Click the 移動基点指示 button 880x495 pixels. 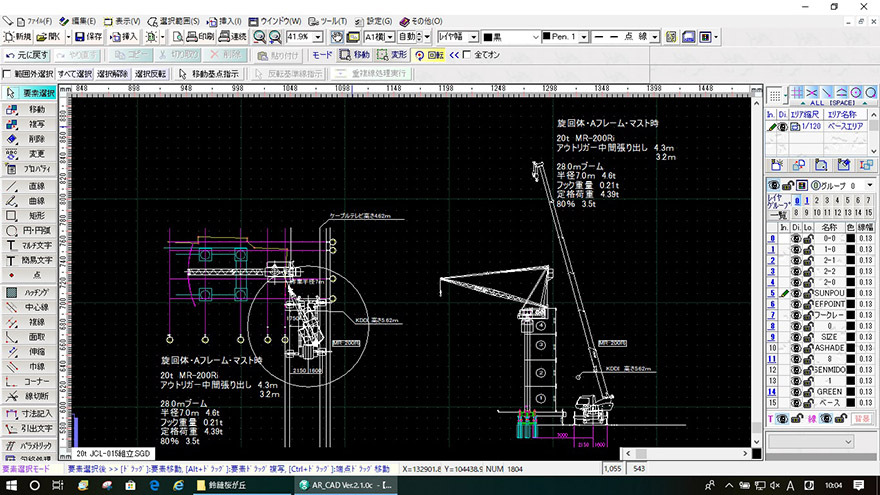pyautogui.click(x=209, y=74)
